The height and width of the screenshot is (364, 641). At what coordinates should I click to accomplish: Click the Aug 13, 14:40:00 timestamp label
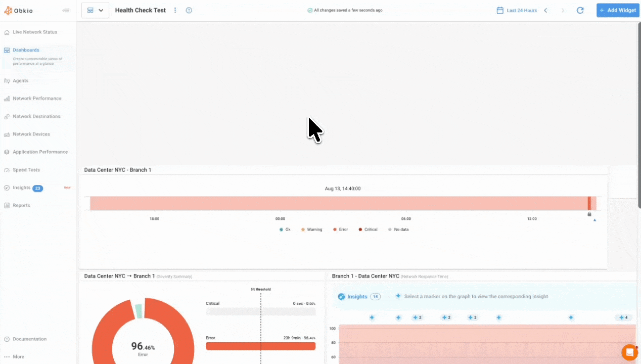click(x=343, y=189)
